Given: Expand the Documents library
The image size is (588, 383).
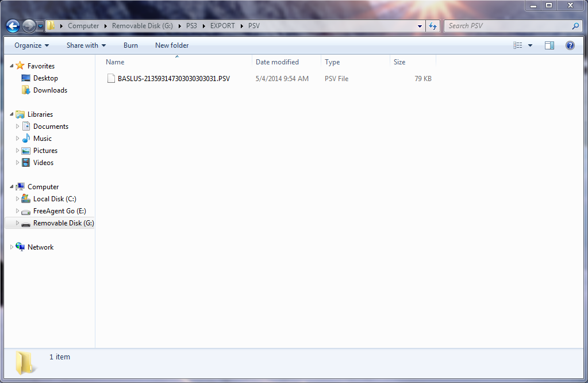Looking at the screenshot, I should pyautogui.click(x=17, y=127).
